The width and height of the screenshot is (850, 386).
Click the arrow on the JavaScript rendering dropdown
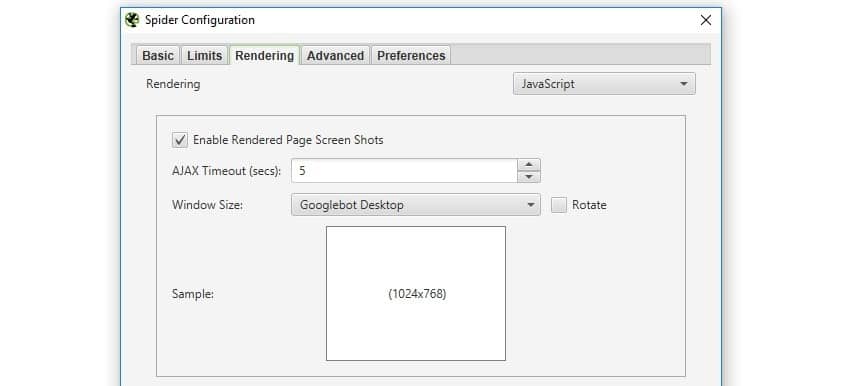[x=684, y=84]
